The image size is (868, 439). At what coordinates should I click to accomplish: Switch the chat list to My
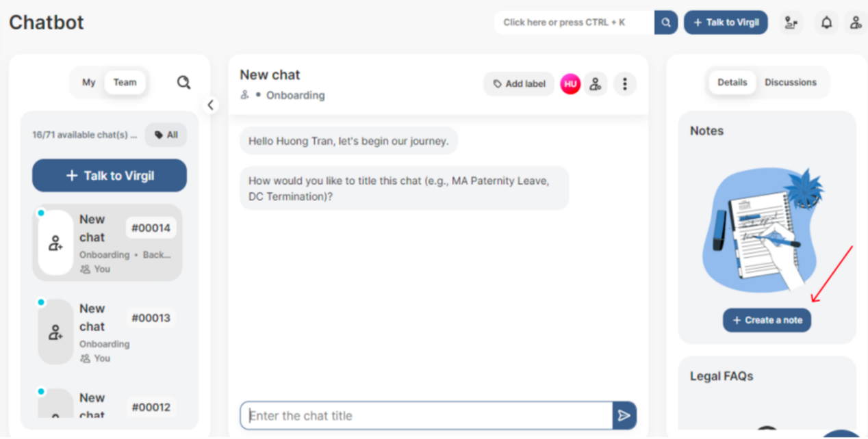point(89,83)
